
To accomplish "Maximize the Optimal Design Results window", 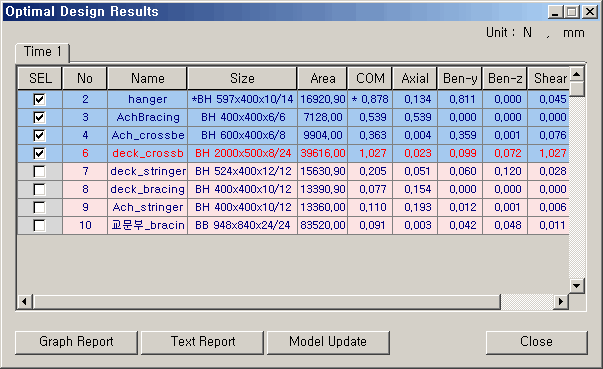I will (572, 12).
